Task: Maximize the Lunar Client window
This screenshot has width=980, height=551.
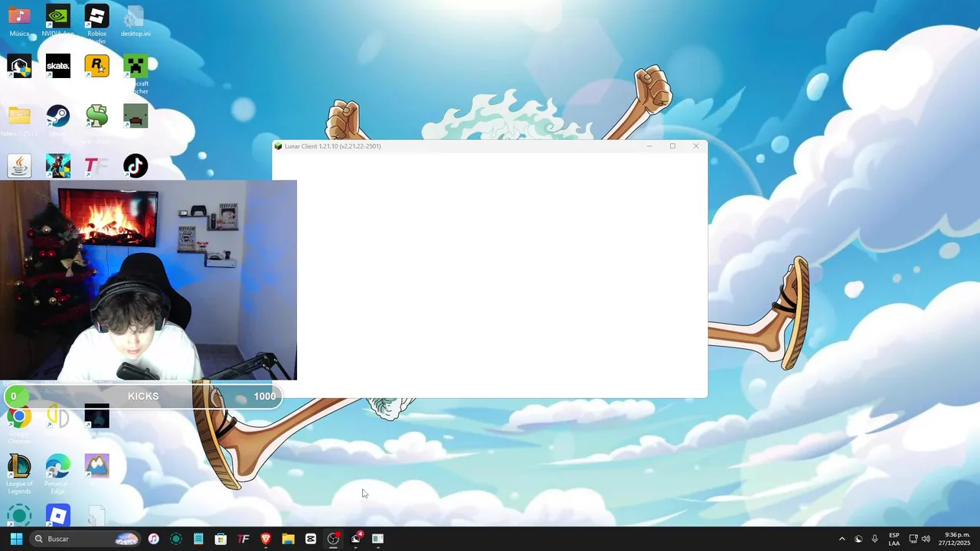Action: [x=672, y=146]
